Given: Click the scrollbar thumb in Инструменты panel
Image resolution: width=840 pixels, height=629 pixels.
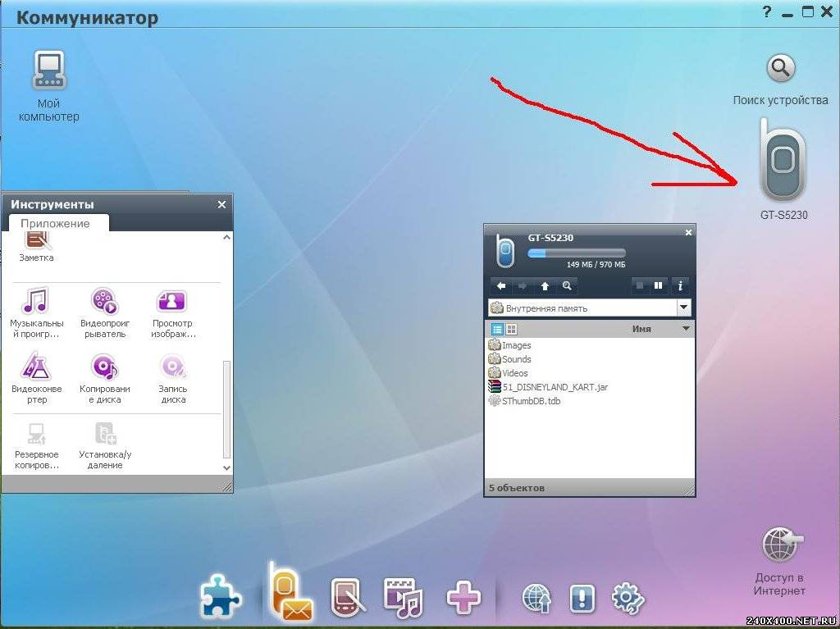Looking at the screenshot, I should 226,409.
